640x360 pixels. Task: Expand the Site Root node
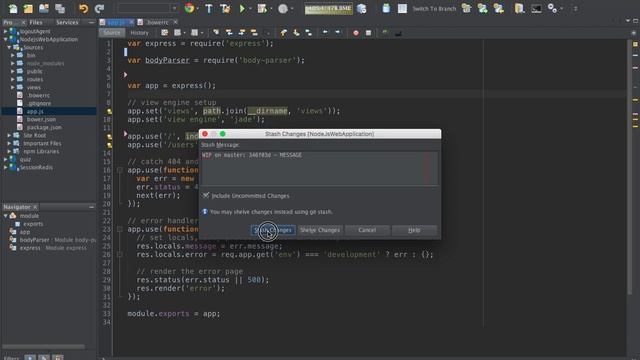click(x=9, y=135)
